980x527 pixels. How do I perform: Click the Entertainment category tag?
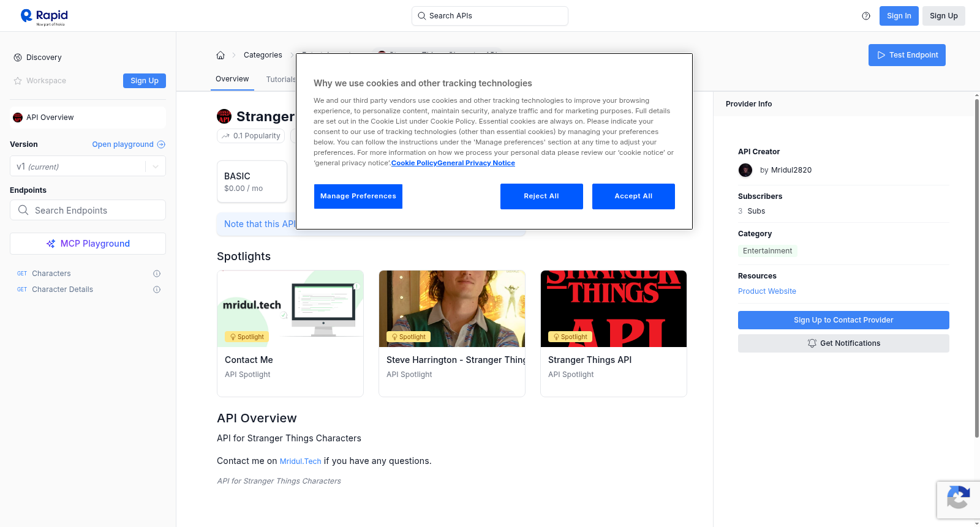click(767, 251)
